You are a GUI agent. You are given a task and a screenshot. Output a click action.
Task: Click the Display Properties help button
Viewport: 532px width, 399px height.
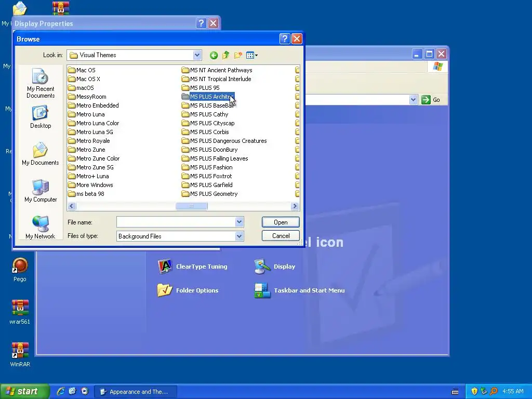(x=201, y=23)
